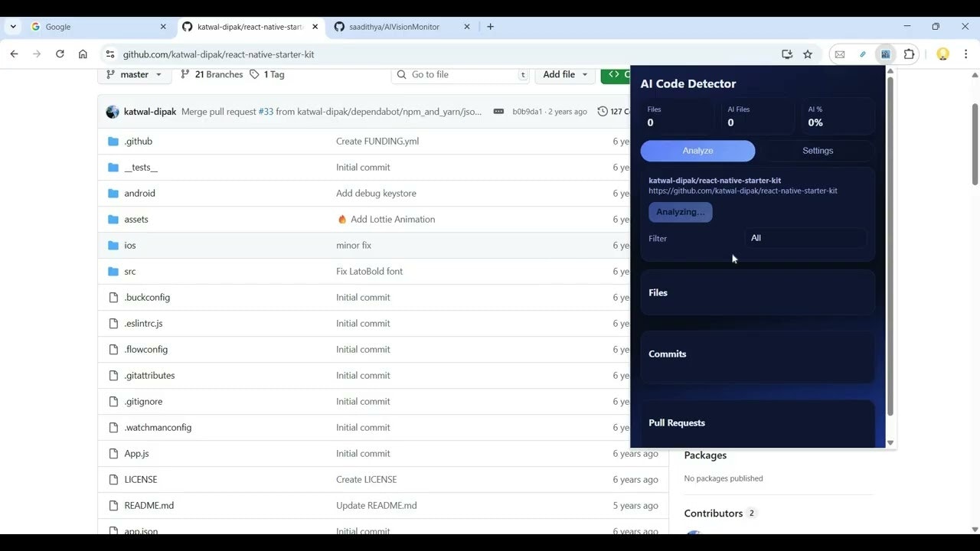Open the ios folder

[x=130, y=245]
